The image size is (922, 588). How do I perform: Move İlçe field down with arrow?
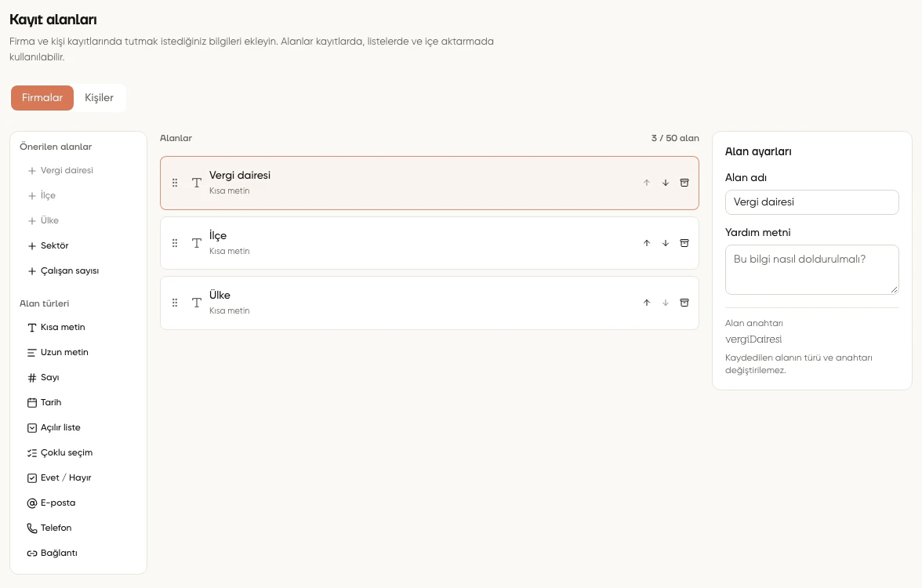665,243
